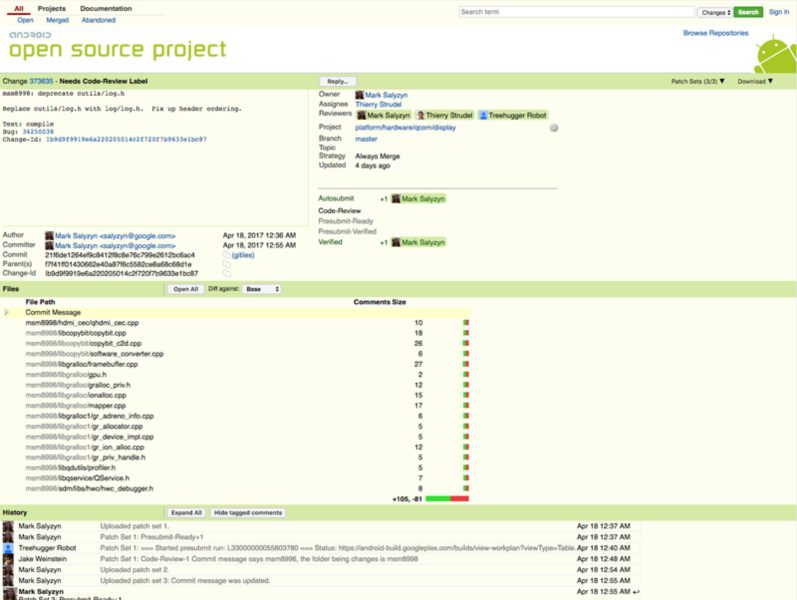Click Treehugger Robot avatar in history

[8, 548]
